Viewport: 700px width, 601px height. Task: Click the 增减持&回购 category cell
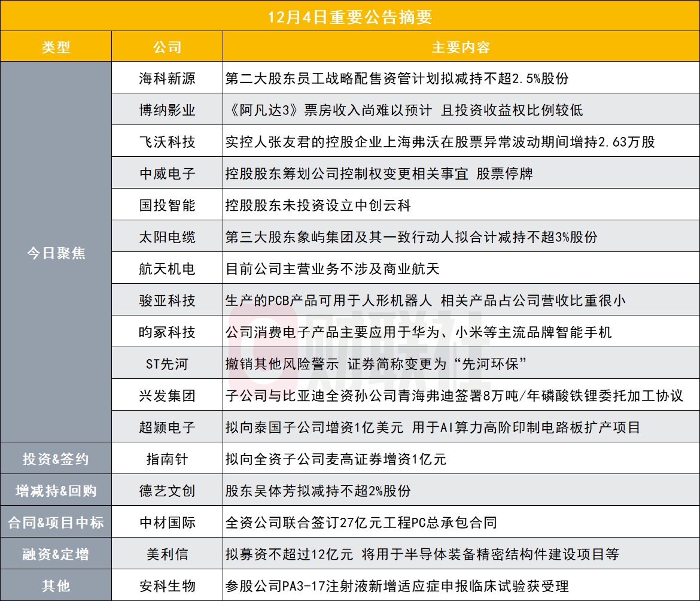[x=56, y=491]
